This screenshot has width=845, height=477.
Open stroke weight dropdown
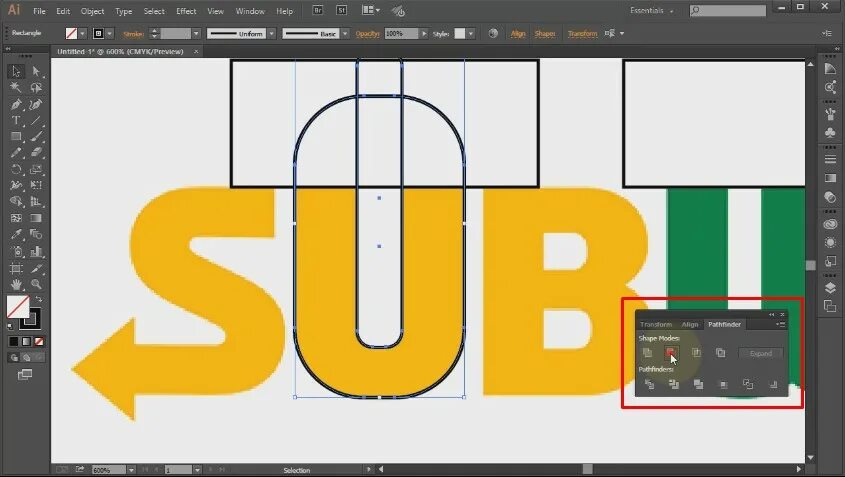point(196,33)
